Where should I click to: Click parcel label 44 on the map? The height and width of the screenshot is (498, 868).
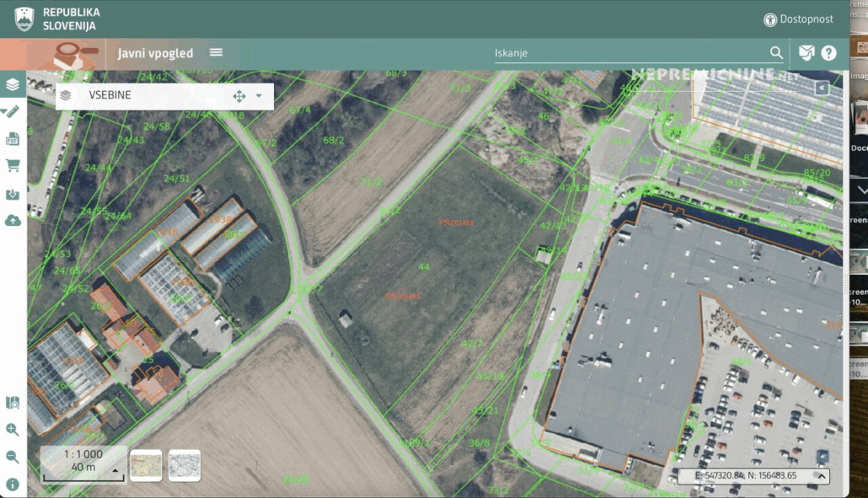coord(424,267)
